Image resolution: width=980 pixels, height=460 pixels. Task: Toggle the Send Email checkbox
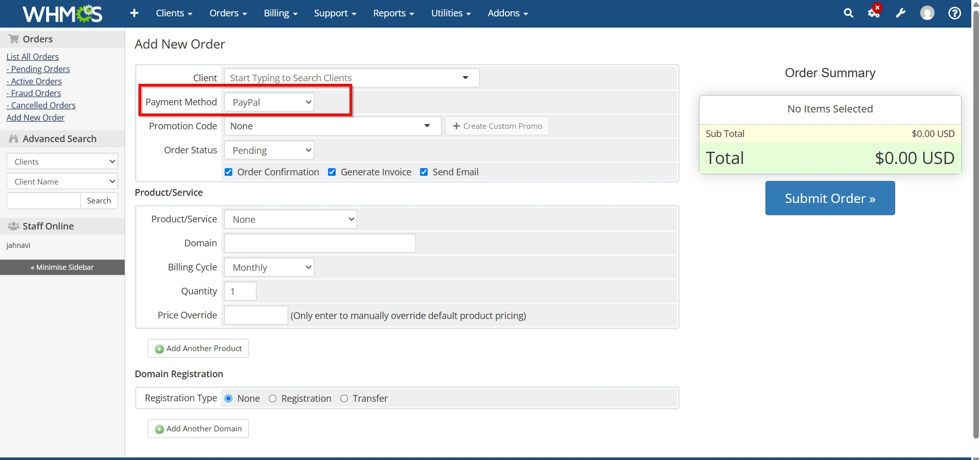pyautogui.click(x=424, y=172)
